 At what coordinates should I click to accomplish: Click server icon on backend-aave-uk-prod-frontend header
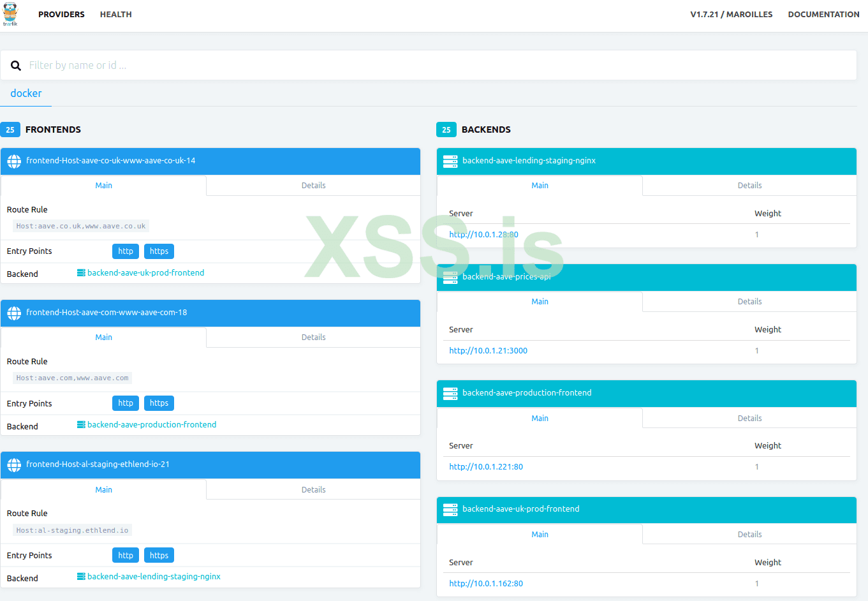coord(450,510)
